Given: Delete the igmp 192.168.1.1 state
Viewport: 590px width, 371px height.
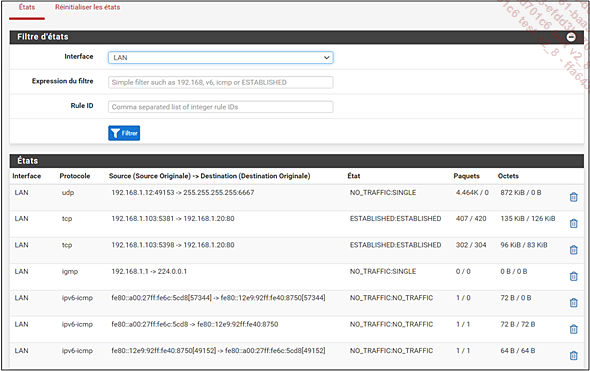Looking at the screenshot, I should [x=573, y=276].
